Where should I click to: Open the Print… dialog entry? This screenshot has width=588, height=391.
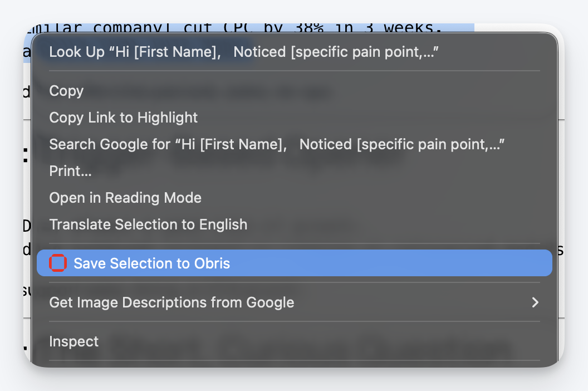pyautogui.click(x=70, y=171)
